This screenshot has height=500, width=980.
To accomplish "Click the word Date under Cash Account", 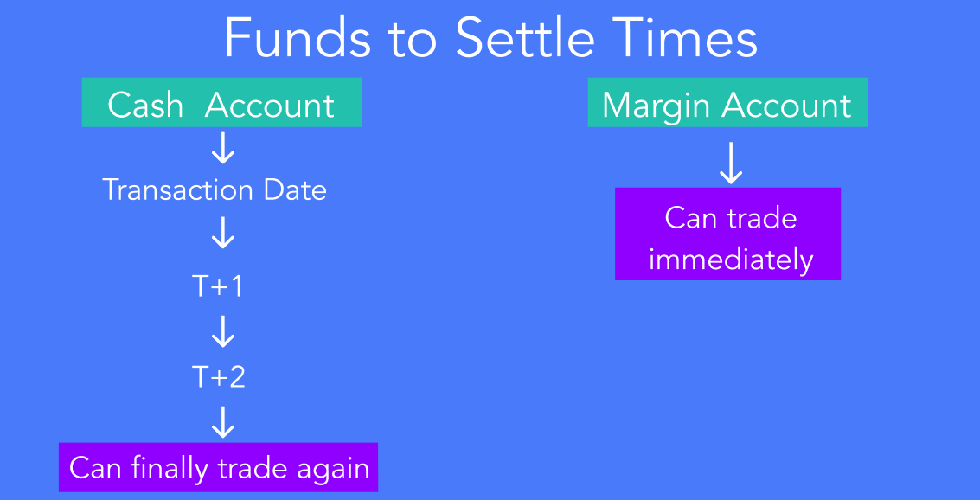I will [x=295, y=190].
